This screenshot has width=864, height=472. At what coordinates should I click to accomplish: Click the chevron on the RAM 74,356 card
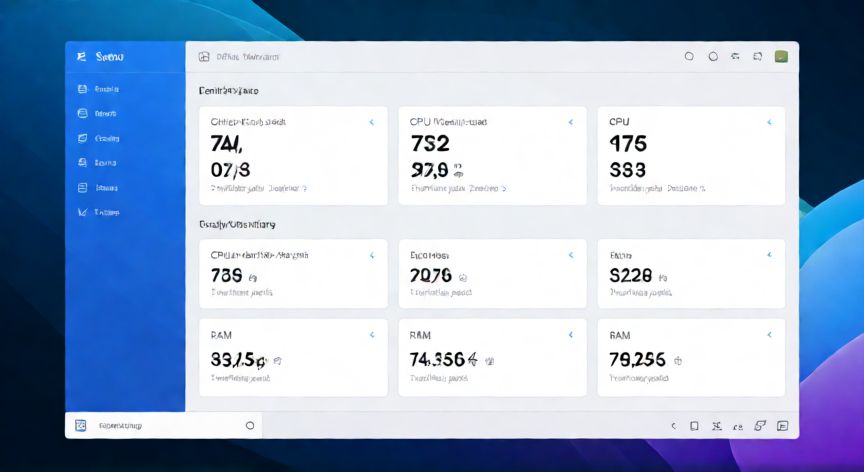click(x=571, y=335)
